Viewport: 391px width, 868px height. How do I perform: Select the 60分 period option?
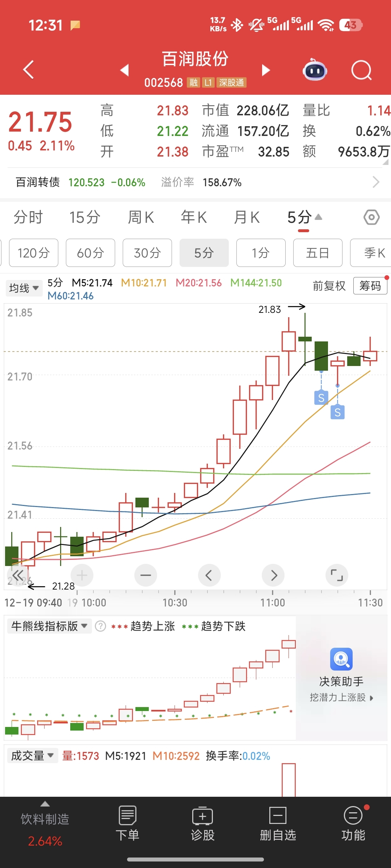pyautogui.click(x=91, y=253)
